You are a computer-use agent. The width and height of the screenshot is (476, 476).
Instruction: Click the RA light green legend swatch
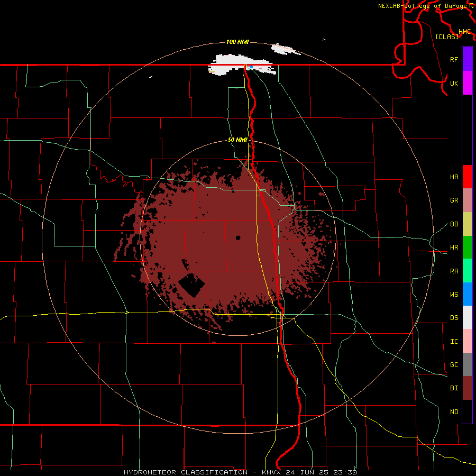[x=467, y=271]
